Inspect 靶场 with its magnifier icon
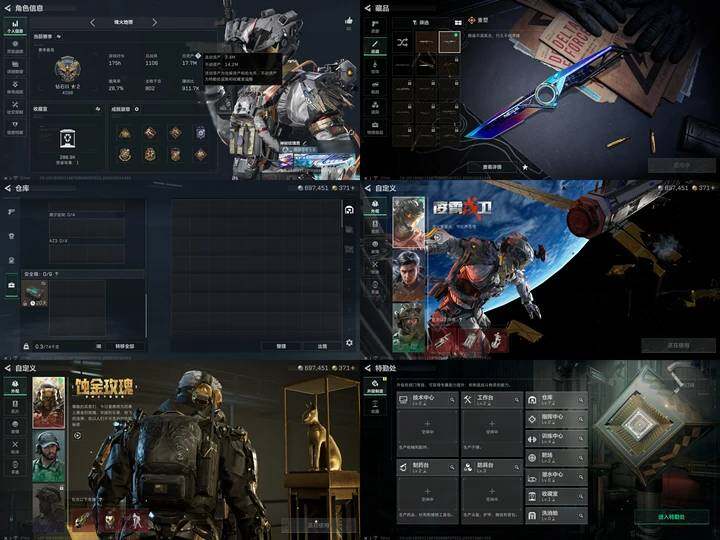 [581, 458]
